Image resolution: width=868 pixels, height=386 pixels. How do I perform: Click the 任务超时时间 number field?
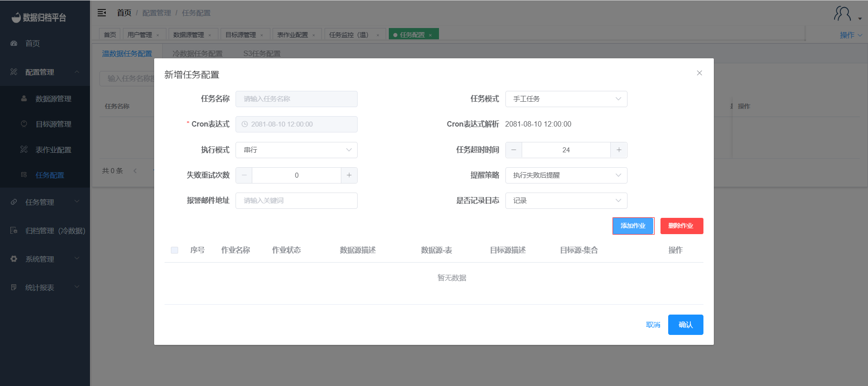[x=566, y=150]
